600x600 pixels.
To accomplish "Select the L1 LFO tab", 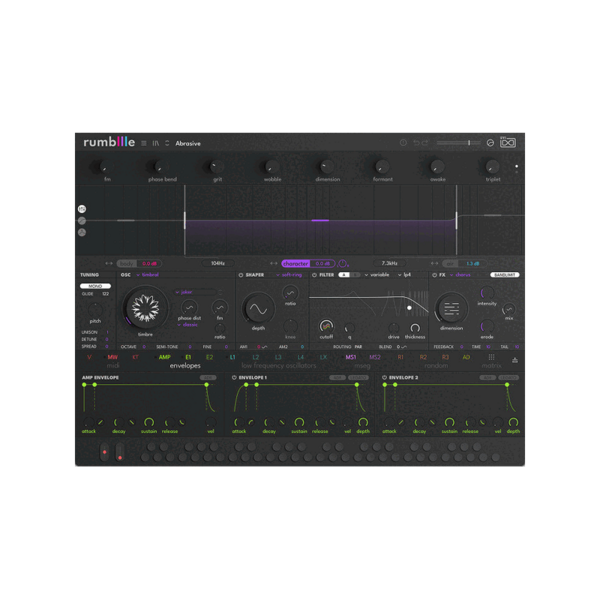I will tap(232, 357).
